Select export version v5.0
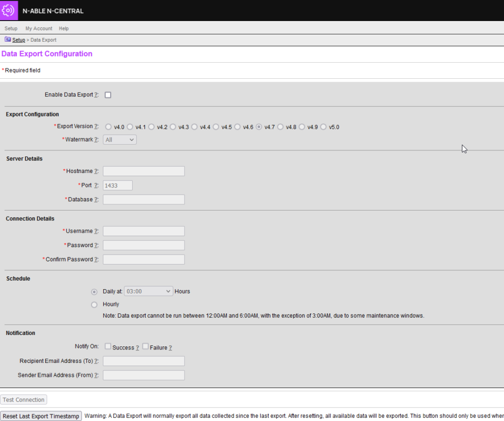Screen dimensions: 504x421 click(x=323, y=127)
